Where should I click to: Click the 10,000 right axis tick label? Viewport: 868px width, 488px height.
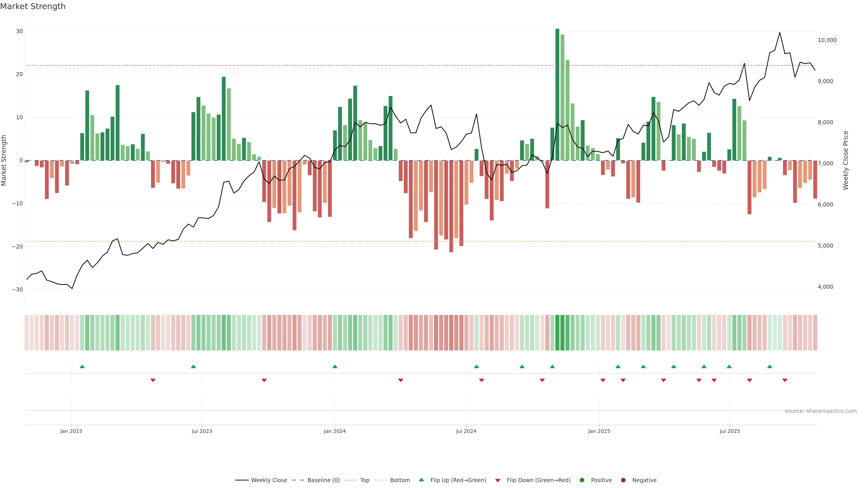click(x=827, y=40)
